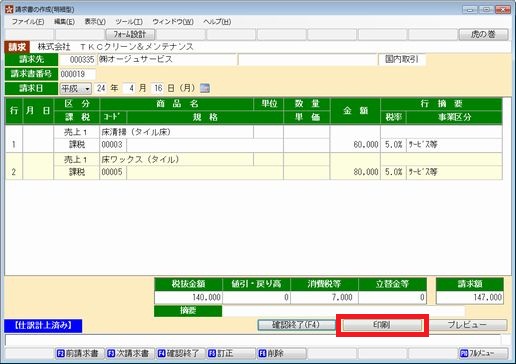Click the 印刷 print button

[x=382, y=325]
